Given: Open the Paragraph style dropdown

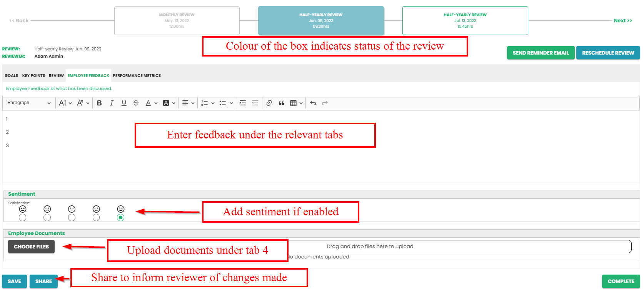Looking at the screenshot, I should coord(29,103).
